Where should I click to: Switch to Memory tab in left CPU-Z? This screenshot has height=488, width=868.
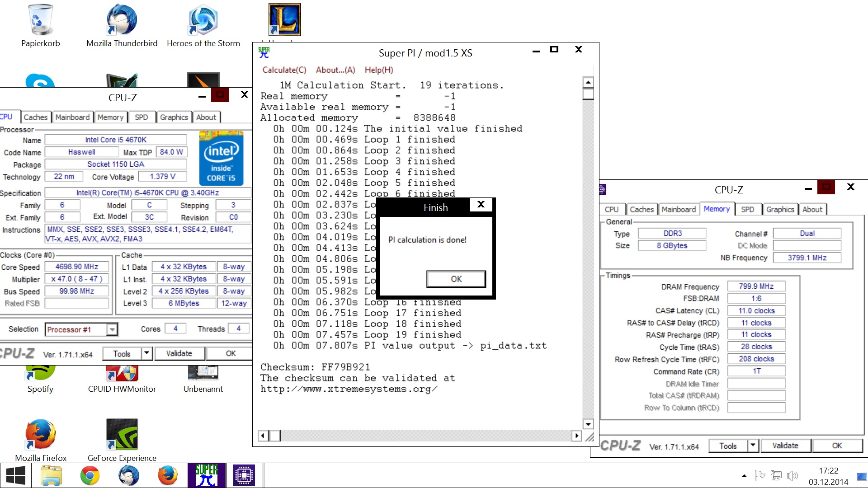pyautogui.click(x=110, y=117)
